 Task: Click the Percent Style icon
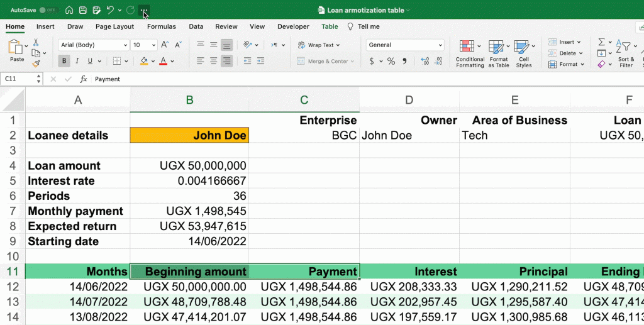[x=391, y=61]
